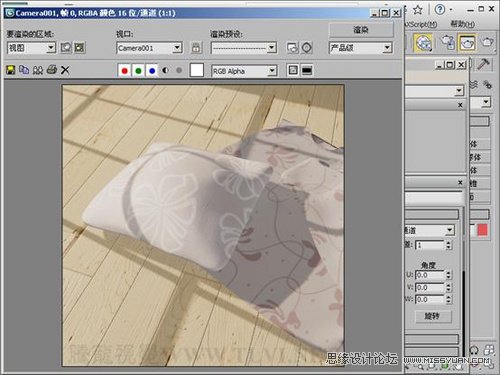Viewport: 500px width, 375px height.
Task: Adjust the U angle spinner arrows
Action: pos(448,275)
